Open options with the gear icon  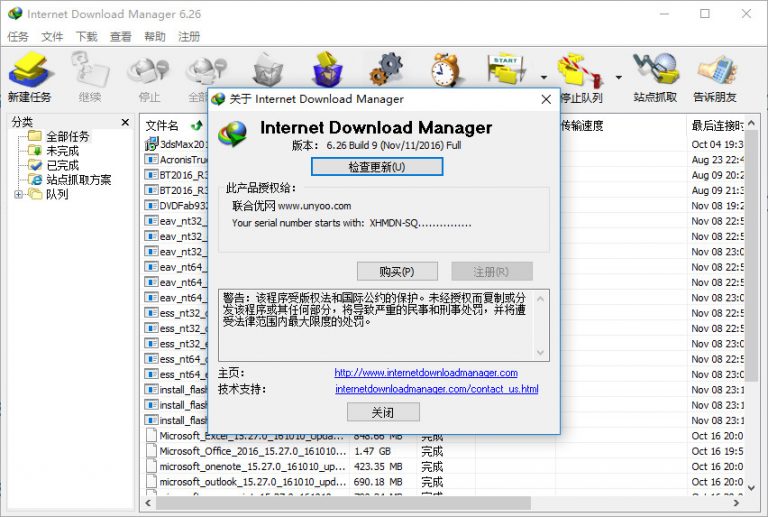click(x=385, y=70)
